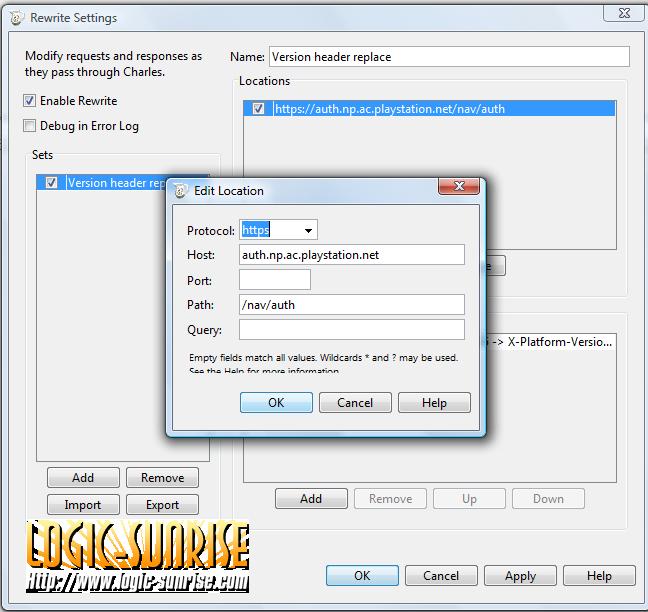This screenshot has height=612, width=648.
Task: Uncheck the Version header replace set checkbox
Action: 51,183
